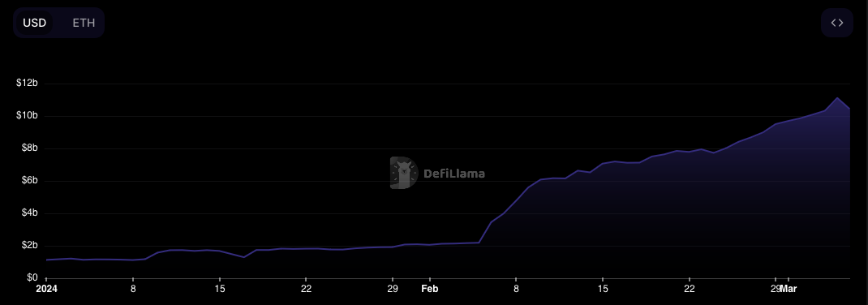Click the Mar x-axis label
The height and width of the screenshot is (305, 868).
pos(788,289)
